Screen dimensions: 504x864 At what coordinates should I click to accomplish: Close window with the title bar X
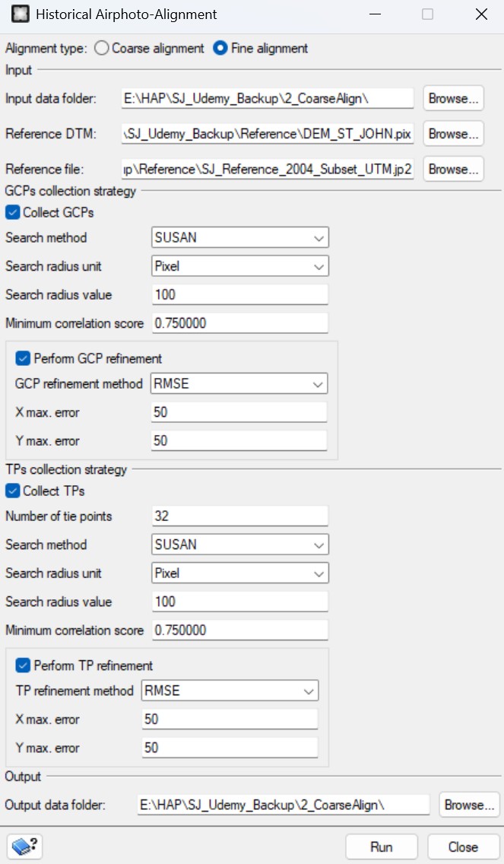pyautogui.click(x=481, y=14)
